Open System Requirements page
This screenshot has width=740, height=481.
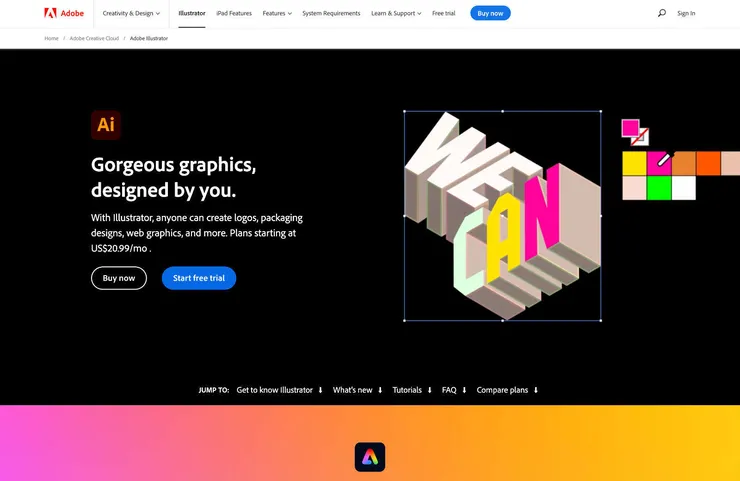pos(331,13)
